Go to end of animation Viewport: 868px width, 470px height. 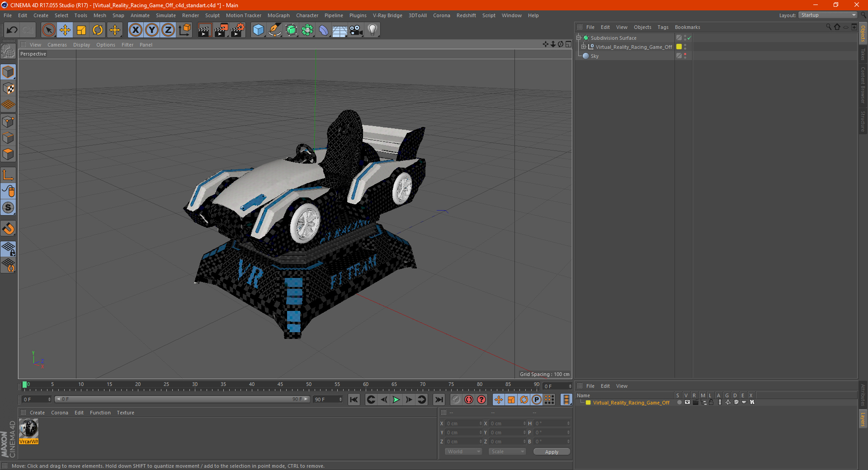tap(439, 399)
